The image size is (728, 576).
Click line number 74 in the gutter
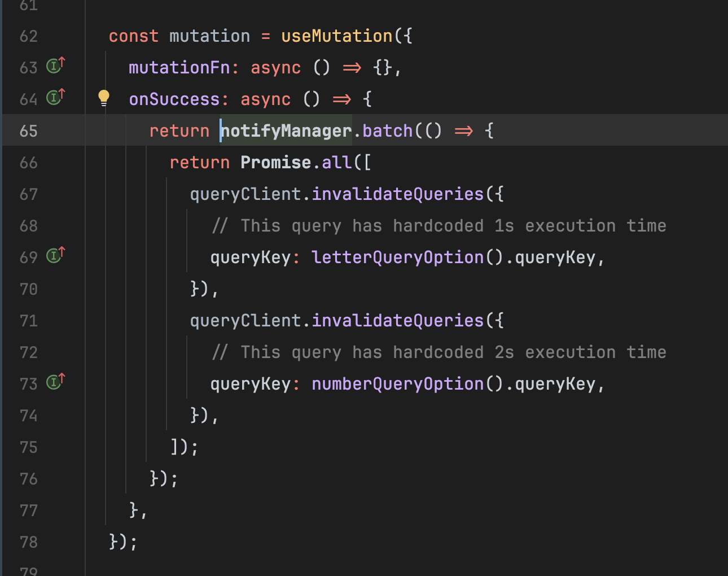click(29, 416)
